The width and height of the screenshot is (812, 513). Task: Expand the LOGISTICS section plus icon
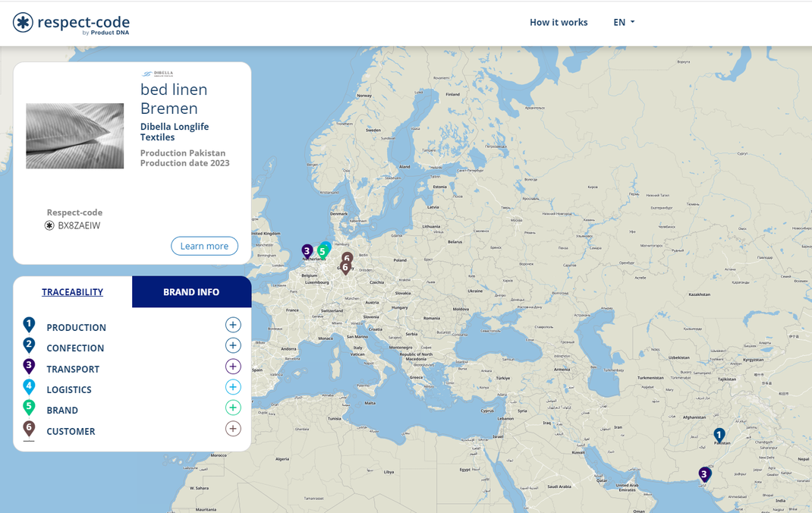point(233,387)
